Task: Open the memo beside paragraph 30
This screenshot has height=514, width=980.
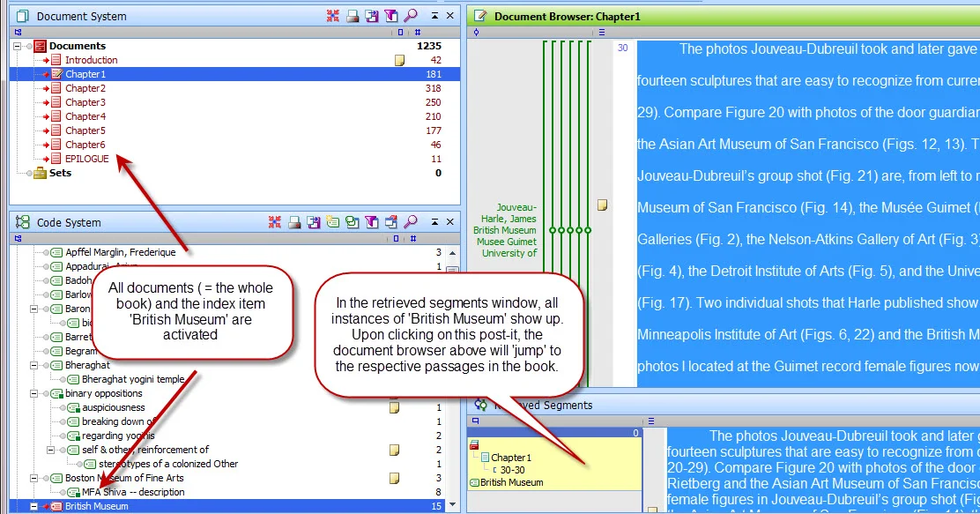Action: tap(603, 205)
